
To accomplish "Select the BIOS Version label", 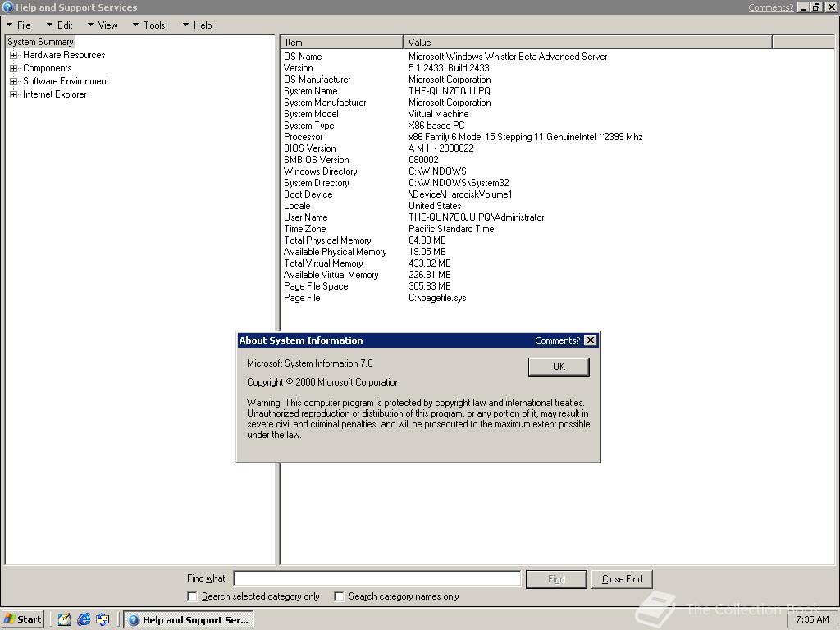I will 309,148.
